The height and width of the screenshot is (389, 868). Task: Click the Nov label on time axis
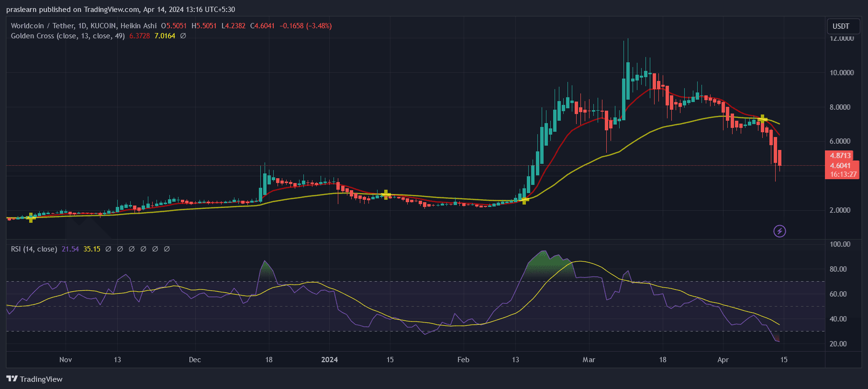pos(66,360)
